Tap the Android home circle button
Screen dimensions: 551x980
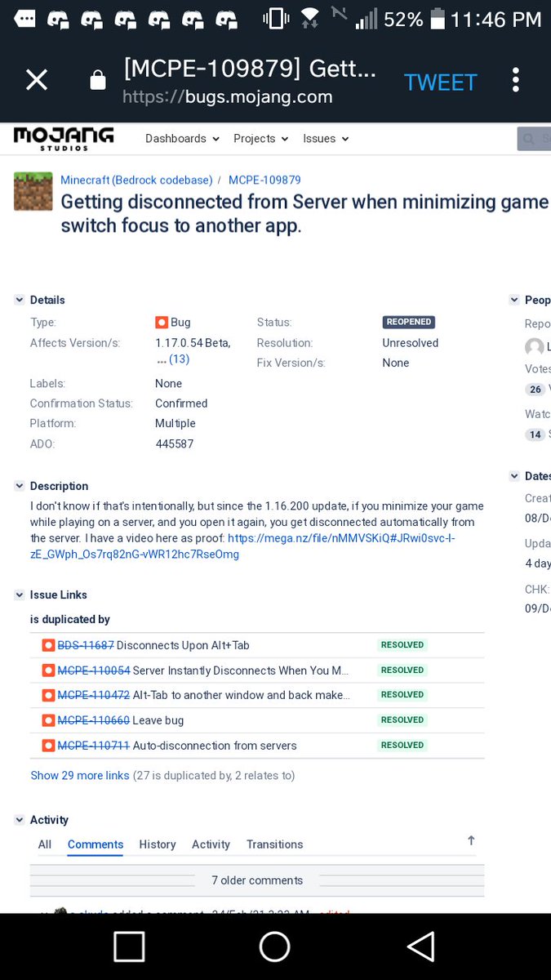pos(275,947)
